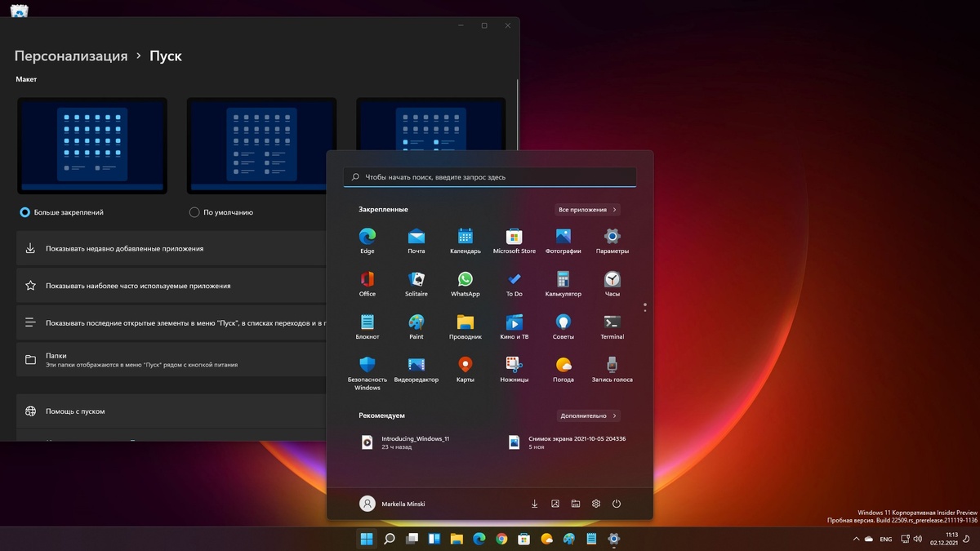Open Проводник in pinned apps
The width and height of the screenshot is (980, 551).
[x=465, y=327]
